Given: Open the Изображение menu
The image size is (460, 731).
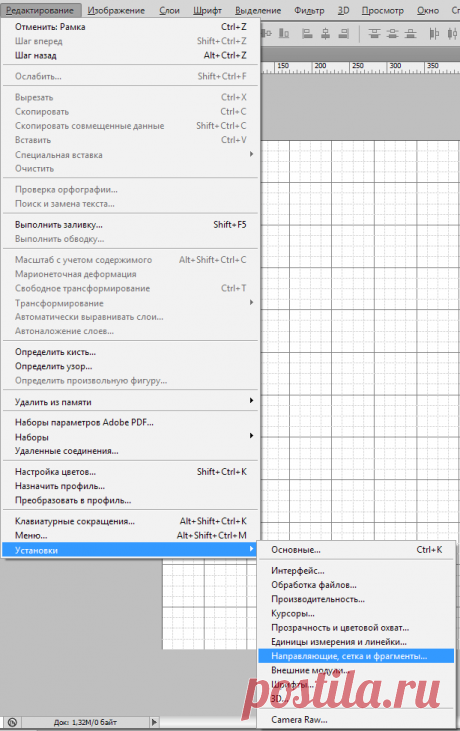Looking at the screenshot, I should (116, 10).
